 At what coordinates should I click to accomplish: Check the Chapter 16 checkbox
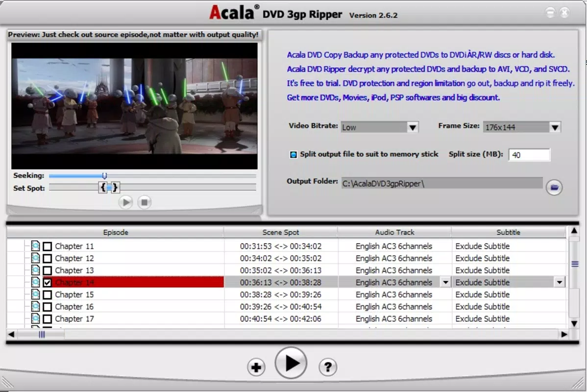tap(47, 307)
